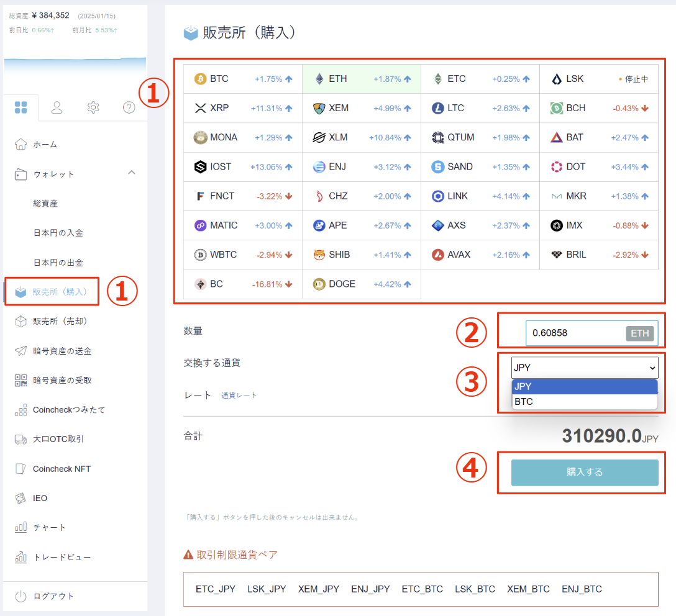
Task: Select the LTC coin icon
Action: pyautogui.click(x=438, y=108)
